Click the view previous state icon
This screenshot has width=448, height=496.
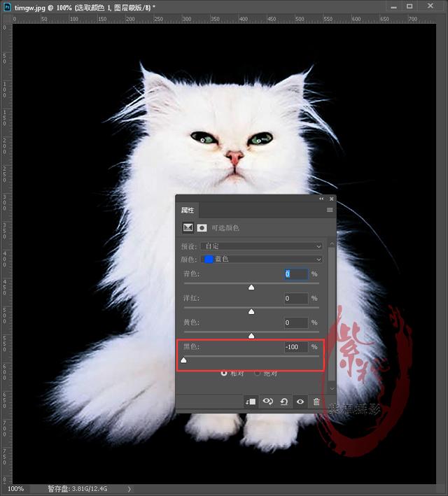point(267,402)
